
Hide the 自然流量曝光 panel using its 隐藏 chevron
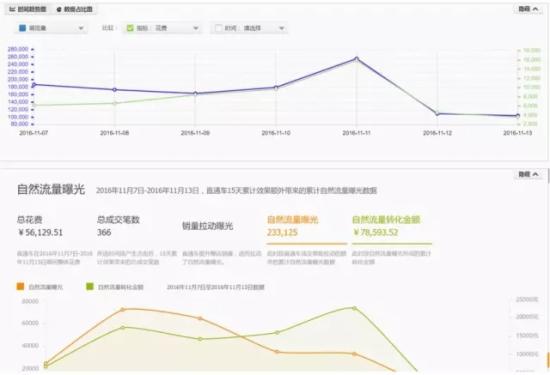tap(528, 174)
